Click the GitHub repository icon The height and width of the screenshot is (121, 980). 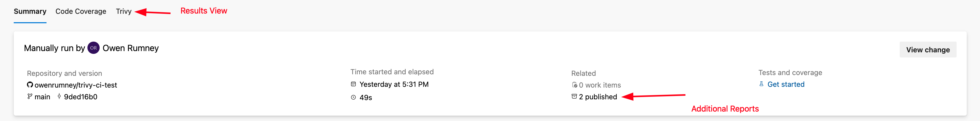tap(30, 85)
